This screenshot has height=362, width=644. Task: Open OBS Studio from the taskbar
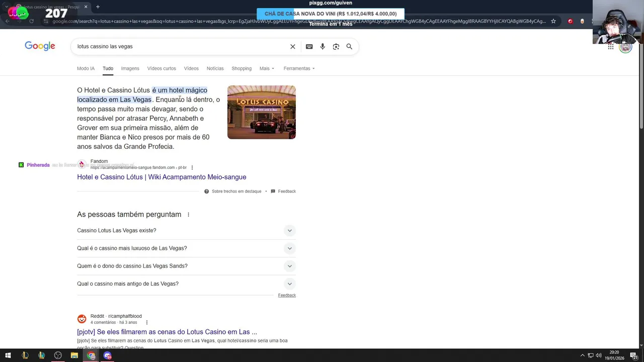click(58, 355)
